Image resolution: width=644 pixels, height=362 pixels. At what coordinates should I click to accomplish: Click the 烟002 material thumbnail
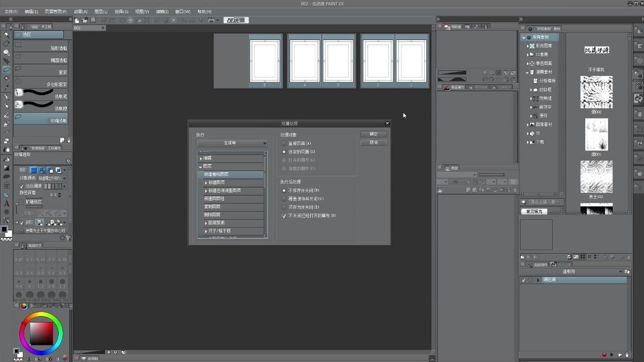(x=596, y=92)
